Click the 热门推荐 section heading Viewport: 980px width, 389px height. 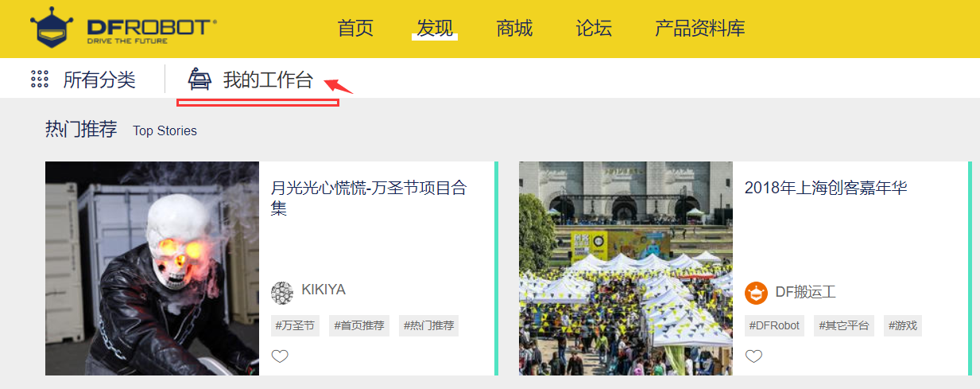pyautogui.click(x=81, y=130)
